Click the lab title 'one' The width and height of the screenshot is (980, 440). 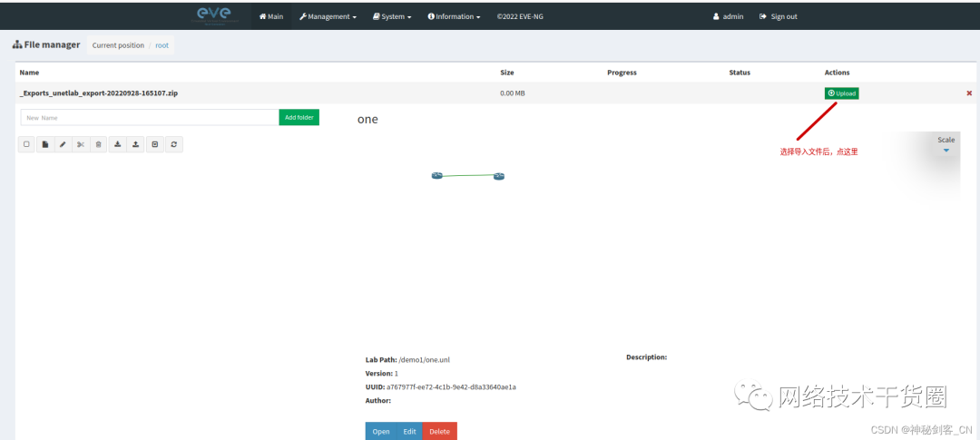coord(367,119)
